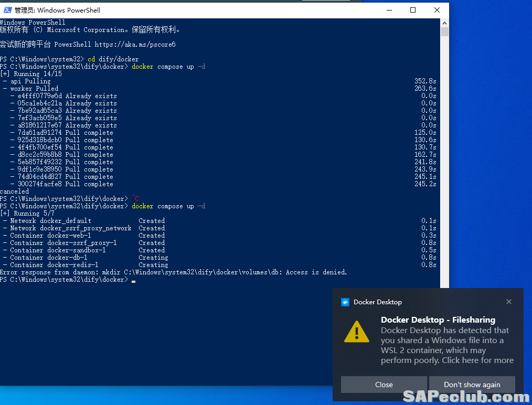Open the Docker Desktop Filesharing notification message
The height and width of the screenshot is (405, 532).
coord(447,345)
